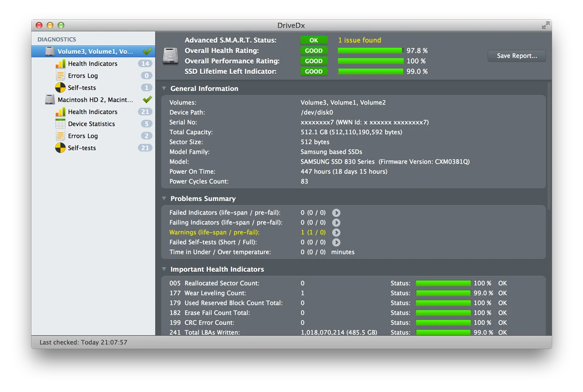
Task: Select Volume3, Volume1 drive in sidebar
Action: click(x=93, y=51)
